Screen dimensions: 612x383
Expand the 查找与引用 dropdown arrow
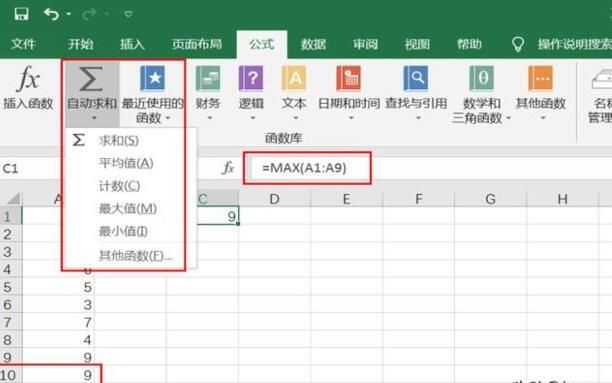[x=418, y=118]
